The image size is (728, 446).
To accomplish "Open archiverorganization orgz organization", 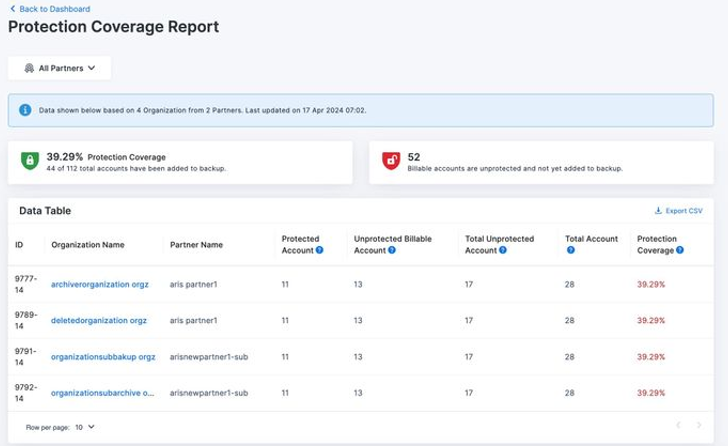I will pyautogui.click(x=100, y=284).
